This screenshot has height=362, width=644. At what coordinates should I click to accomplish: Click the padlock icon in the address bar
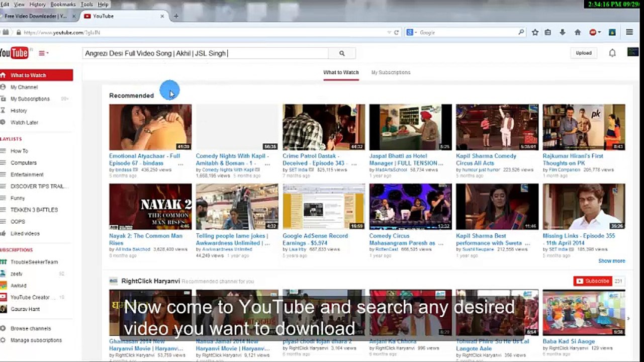pyautogui.click(x=19, y=33)
